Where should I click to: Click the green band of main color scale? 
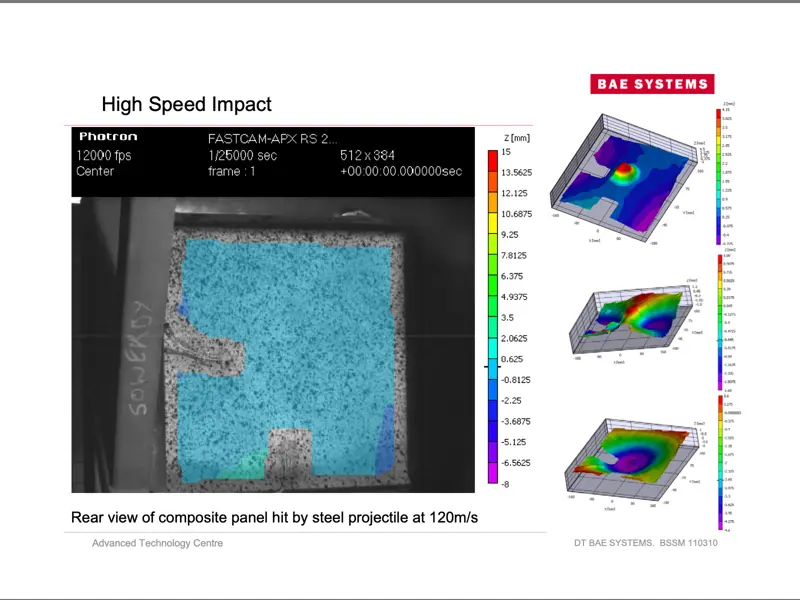pos(492,285)
